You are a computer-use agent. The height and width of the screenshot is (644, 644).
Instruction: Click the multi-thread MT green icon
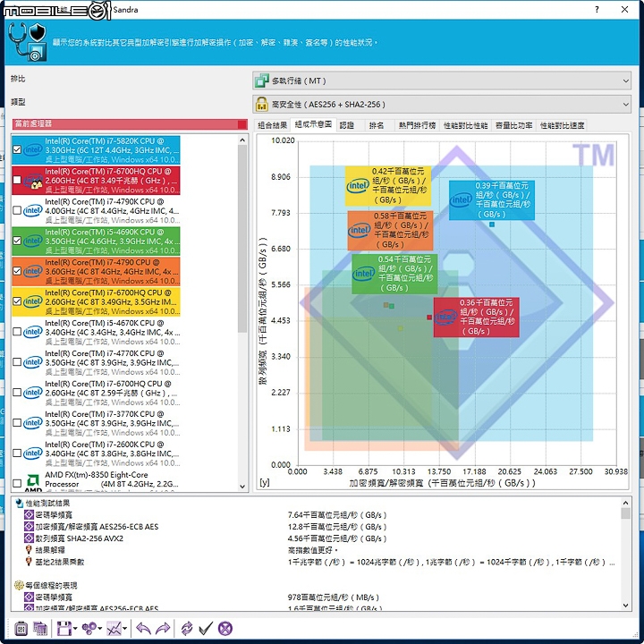261,80
